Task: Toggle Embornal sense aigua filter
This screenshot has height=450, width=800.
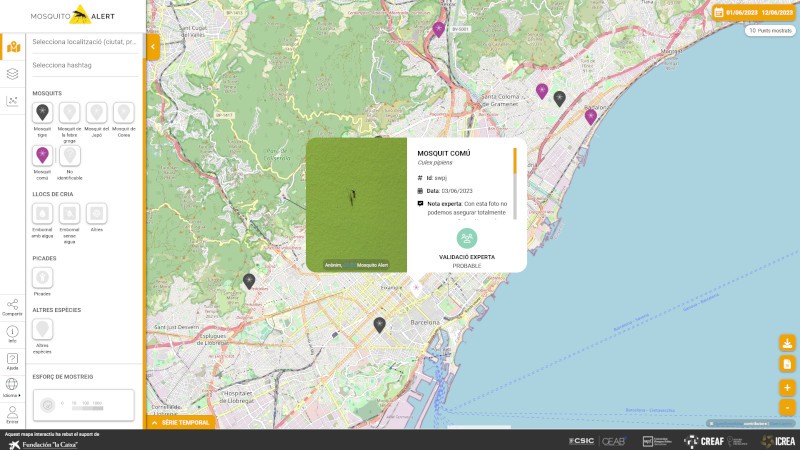Action: [x=69, y=213]
